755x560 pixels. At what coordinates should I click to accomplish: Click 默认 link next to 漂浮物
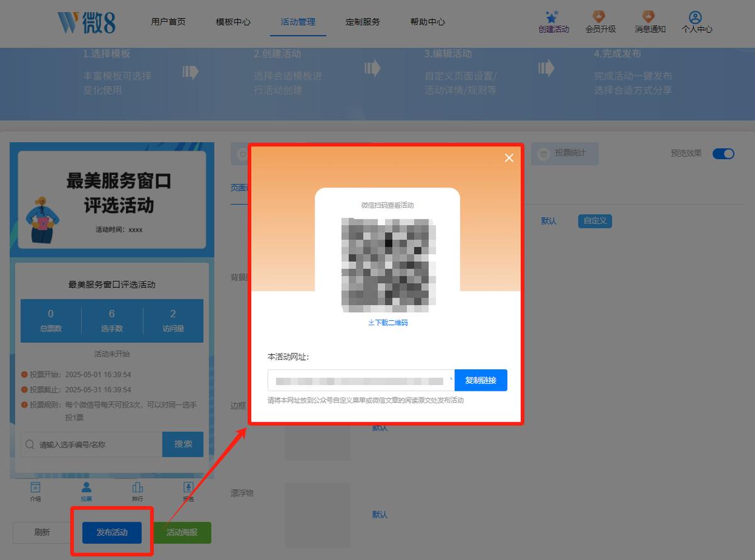pyautogui.click(x=380, y=514)
